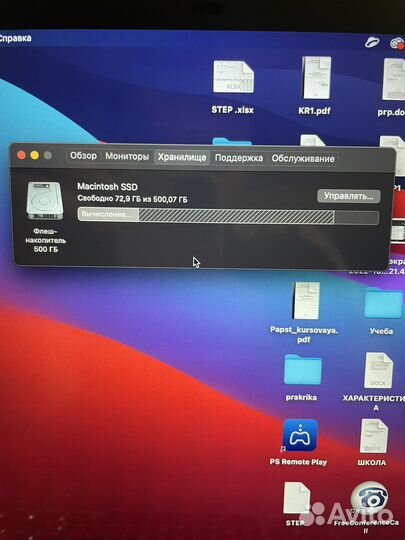Select the Papst_kursovaya.pdf document icon

pyautogui.click(x=306, y=301)
